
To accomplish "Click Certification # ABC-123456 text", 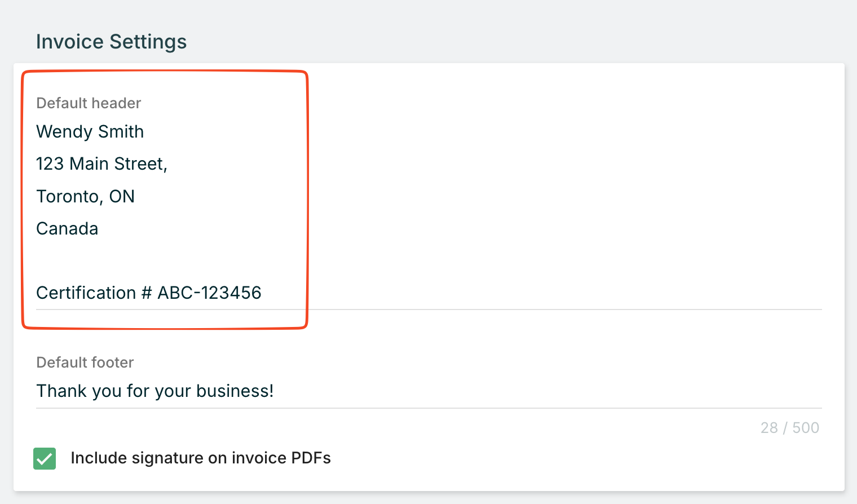I will point(149,293).
